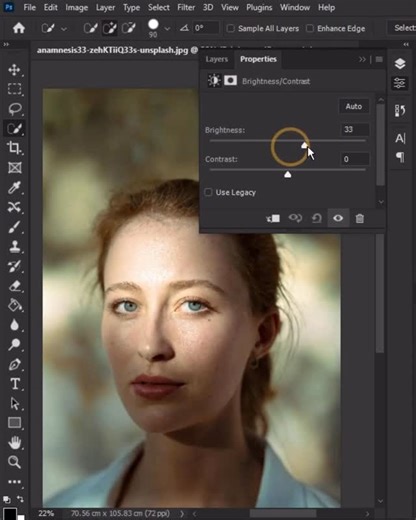Switch to the Layers tab
The width and height of the screenshot is (416, 520).
(x=217, y=59)
